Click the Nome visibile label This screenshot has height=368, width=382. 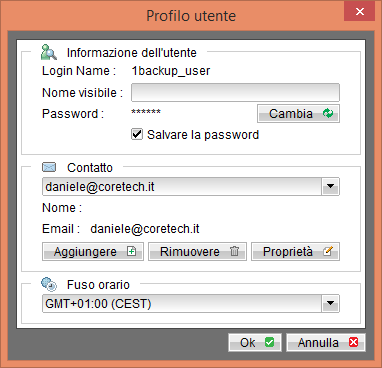pos(82,93)
